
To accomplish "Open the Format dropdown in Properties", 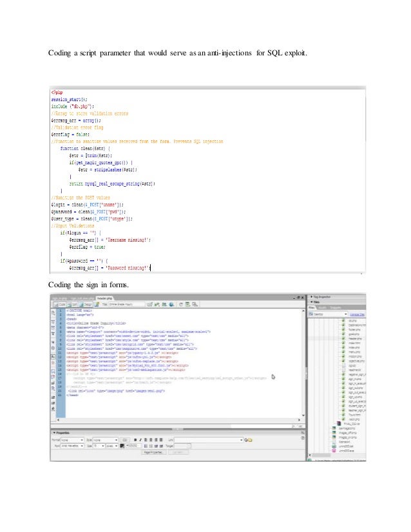I will tap(72, 440).
